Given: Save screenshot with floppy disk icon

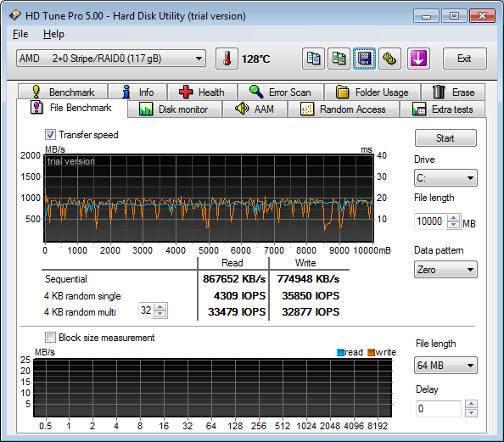Looking at the screenshot, I should point(365,59).
